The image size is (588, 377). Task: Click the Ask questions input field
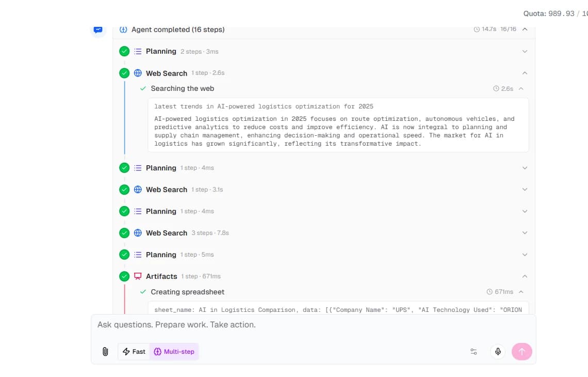click(x=313, y=325)
